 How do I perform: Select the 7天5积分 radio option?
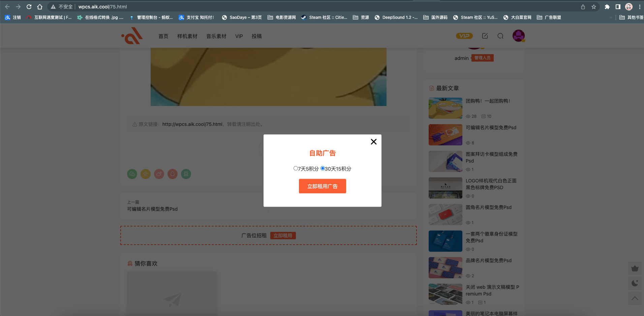point(296,168)
